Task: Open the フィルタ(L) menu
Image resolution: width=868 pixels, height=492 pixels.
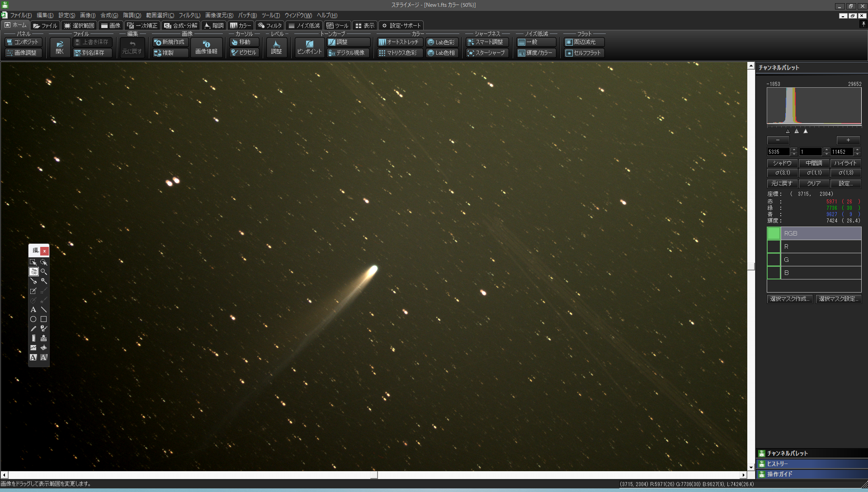Action: [x=189, y=15]
